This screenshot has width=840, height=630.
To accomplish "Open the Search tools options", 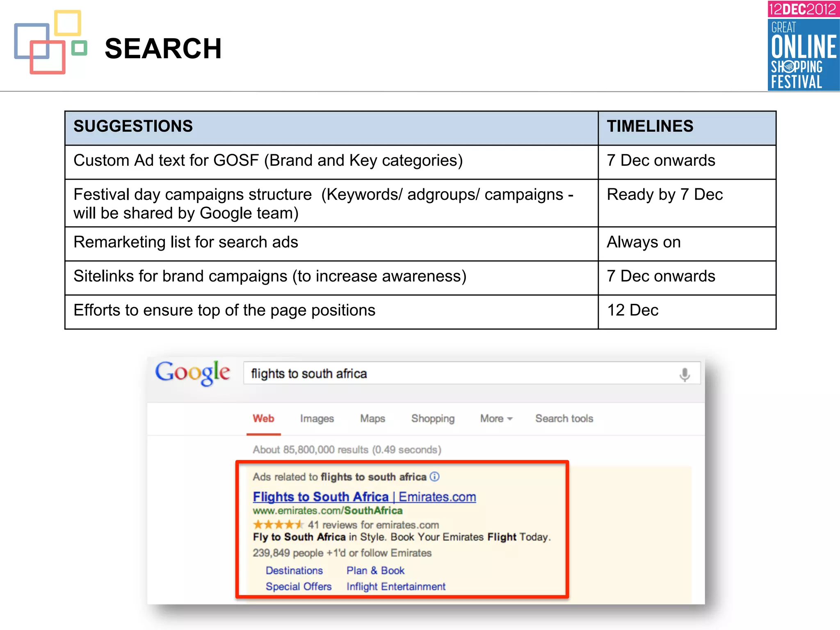I will [x=564, y=418].
